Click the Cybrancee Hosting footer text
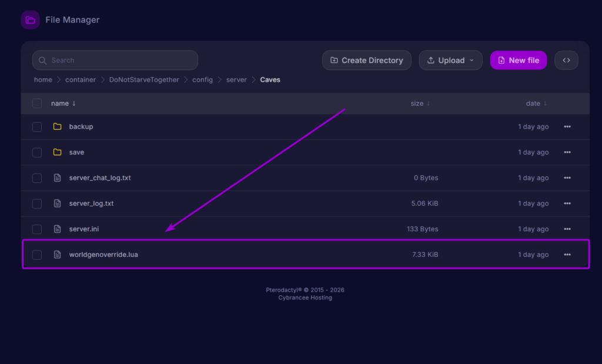This screenshot has width=602, height=364. [305, 298]
